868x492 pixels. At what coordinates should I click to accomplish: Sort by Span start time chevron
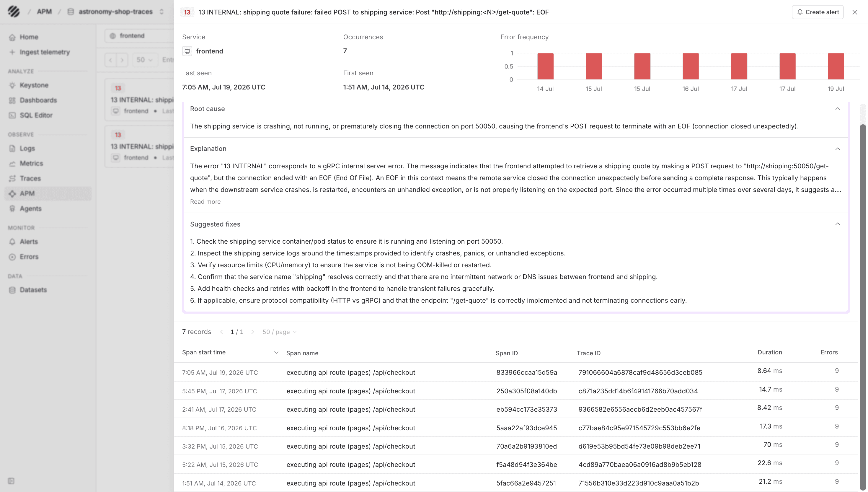pos(276,352)
